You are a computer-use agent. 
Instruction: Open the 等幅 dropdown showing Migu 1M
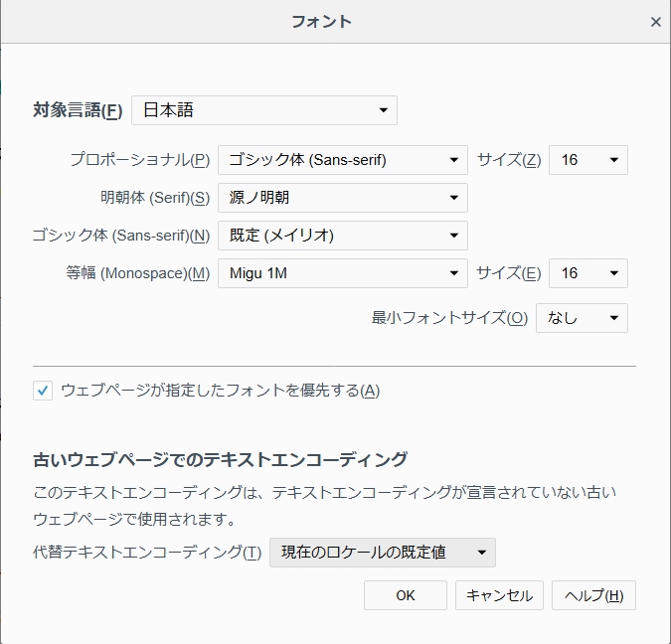[342, 273]
